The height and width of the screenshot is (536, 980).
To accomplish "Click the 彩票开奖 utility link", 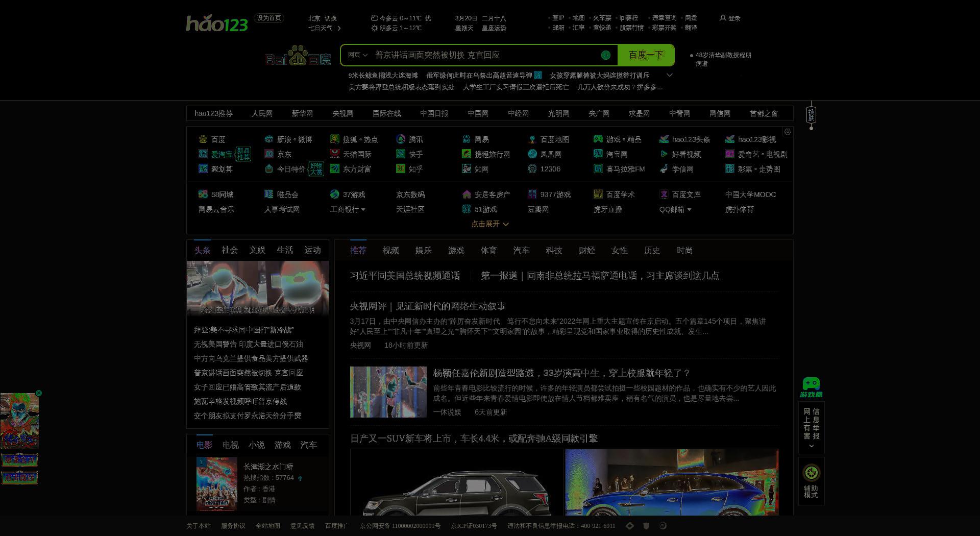I will [x=664, y=28].
